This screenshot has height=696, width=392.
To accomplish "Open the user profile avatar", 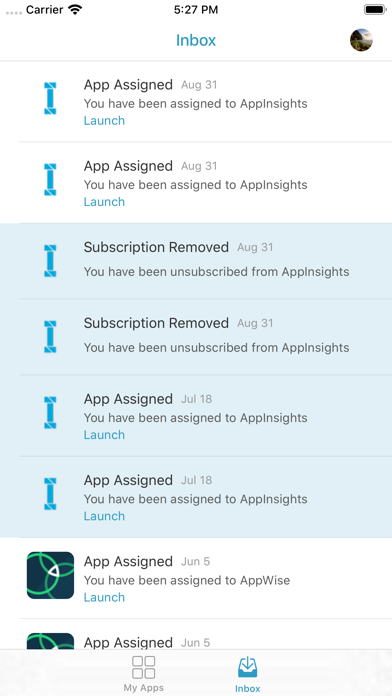I will click(x=361, y=40).
